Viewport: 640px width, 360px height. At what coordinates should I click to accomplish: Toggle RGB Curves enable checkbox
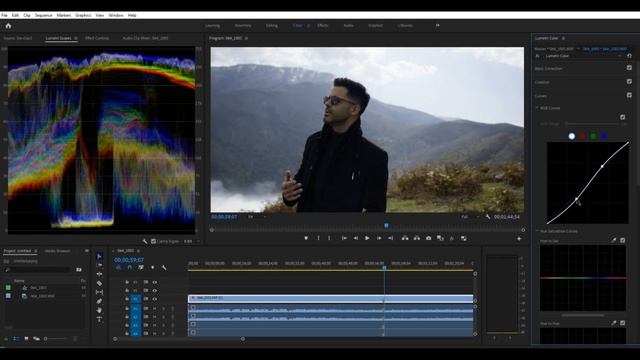point(622,117)
